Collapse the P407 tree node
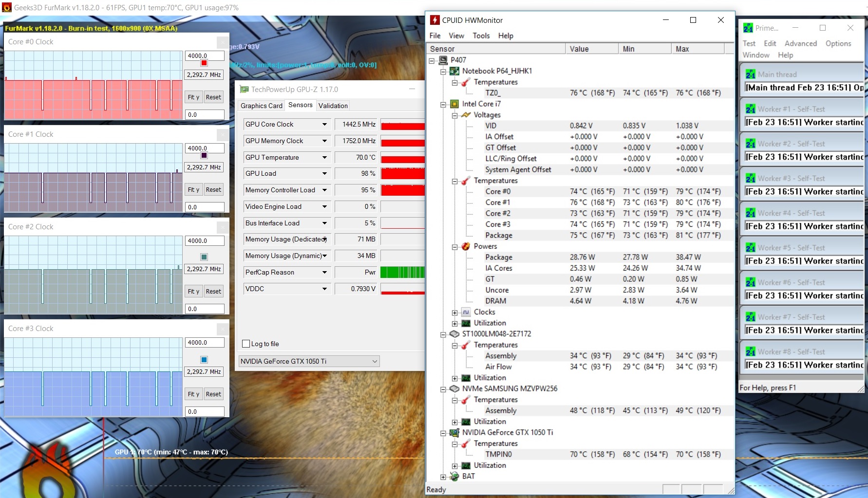 (x=432, y=60)
